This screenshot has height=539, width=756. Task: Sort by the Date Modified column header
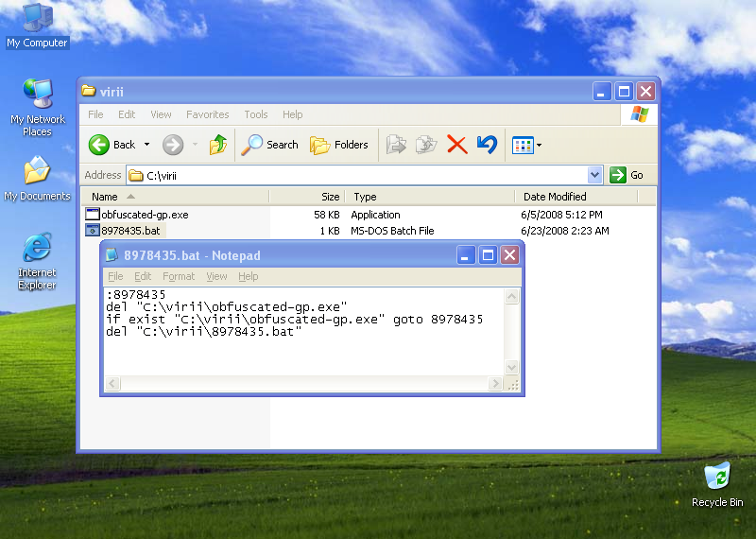point(576,197)
